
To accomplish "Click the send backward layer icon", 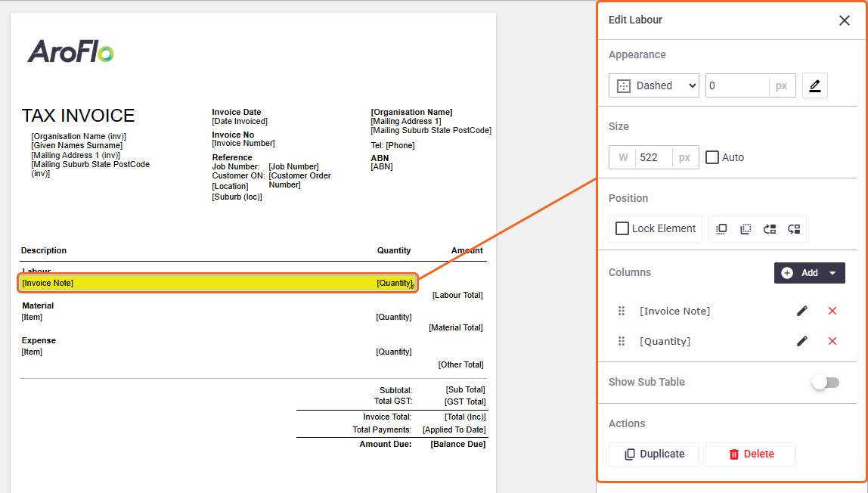I will 794,229.
